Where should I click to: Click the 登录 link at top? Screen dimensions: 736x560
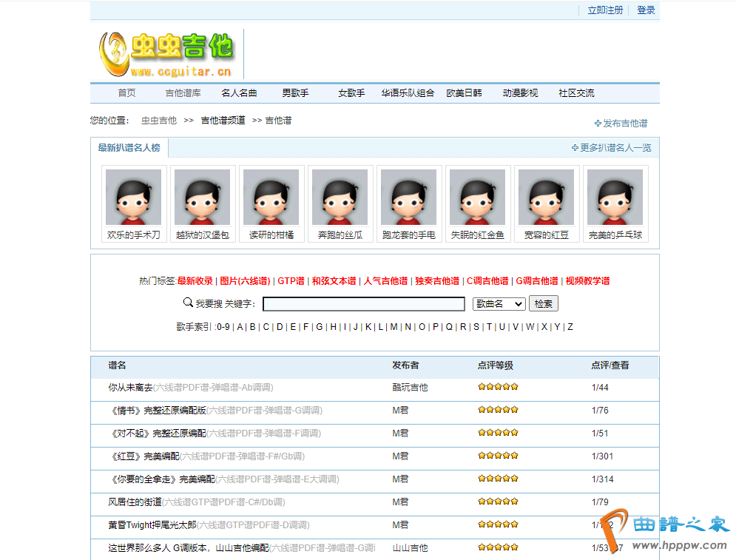646,10
